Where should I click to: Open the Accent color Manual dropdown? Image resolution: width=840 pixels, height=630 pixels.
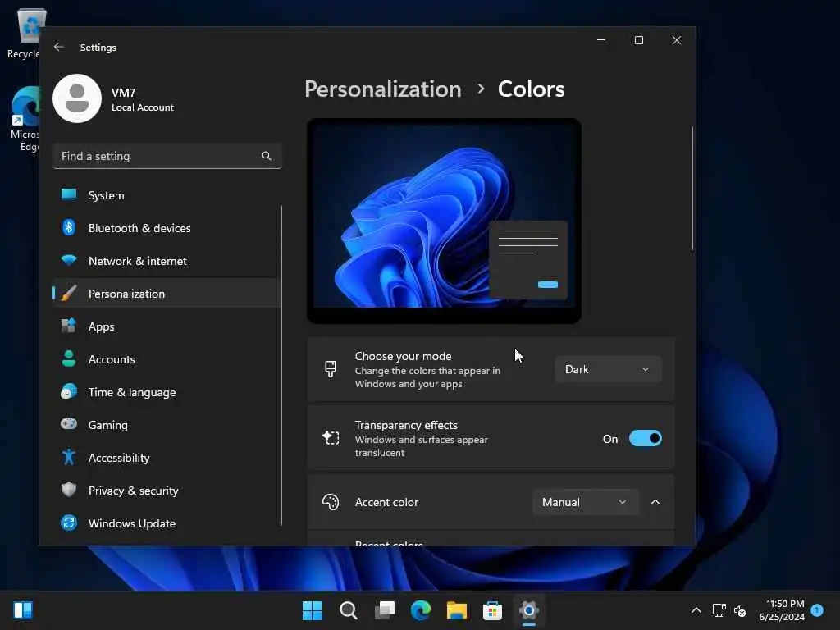(x=586, y=502)
